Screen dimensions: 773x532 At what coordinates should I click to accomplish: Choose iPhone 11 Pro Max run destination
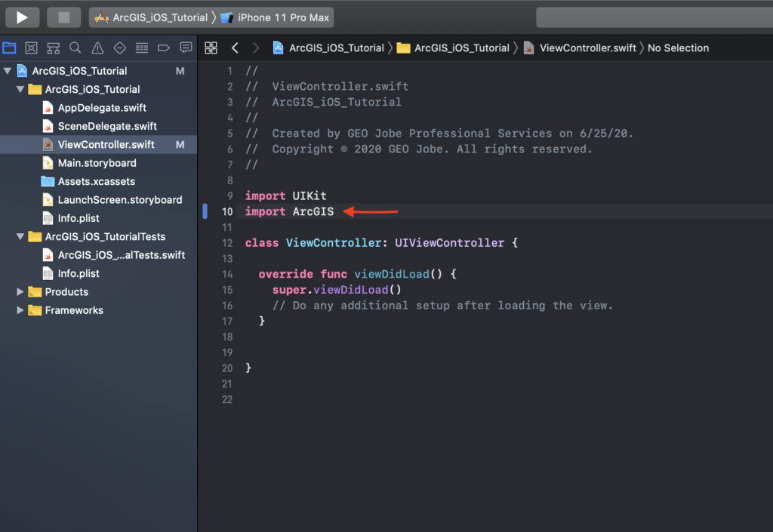(x=282, y=17)
